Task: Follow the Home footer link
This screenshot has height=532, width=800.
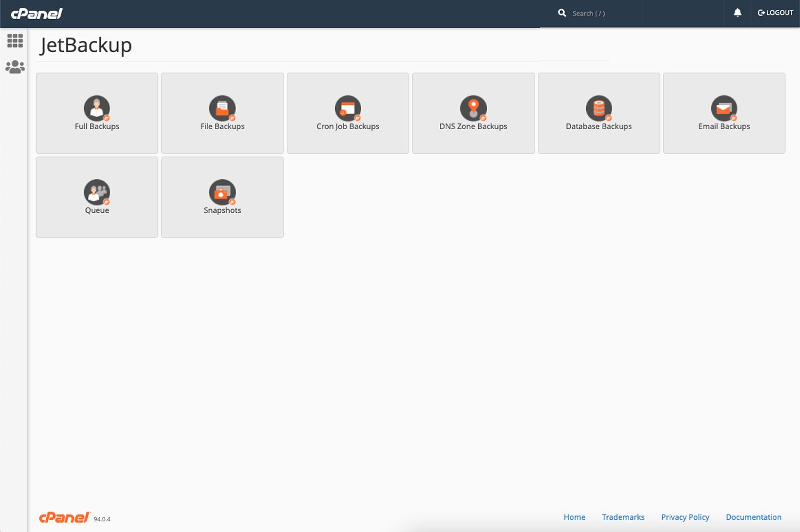Action: click(574, 517)
